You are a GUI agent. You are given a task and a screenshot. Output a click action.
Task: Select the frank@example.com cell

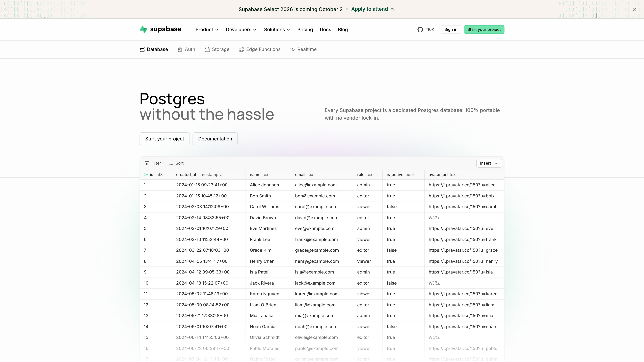click(x=322, y=239)
